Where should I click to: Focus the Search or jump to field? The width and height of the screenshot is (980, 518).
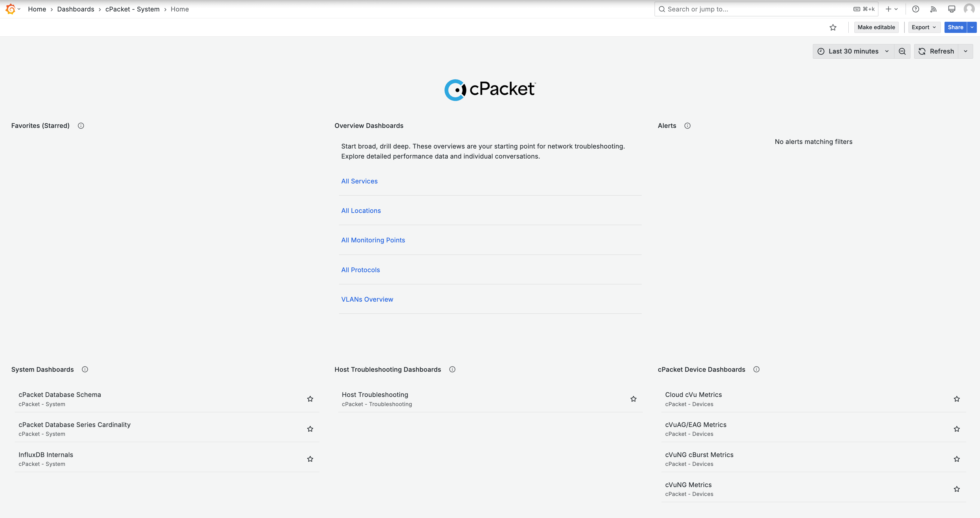pos(766,9)
